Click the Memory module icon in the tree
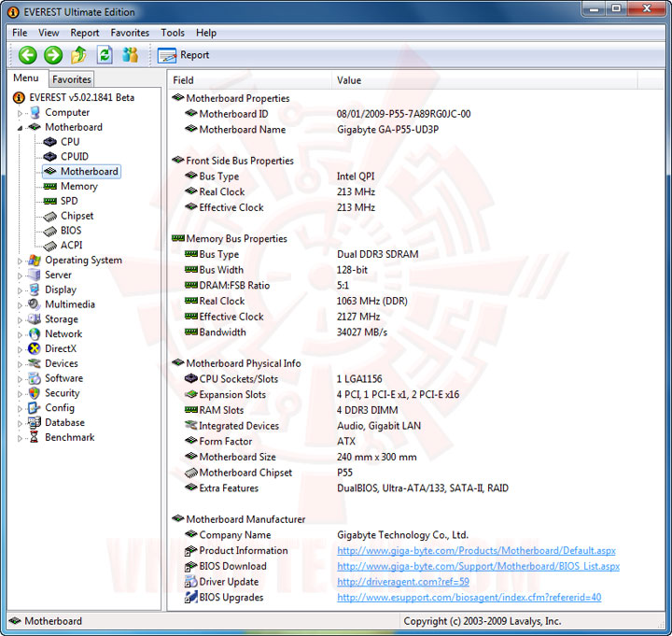 click(50, 186)
